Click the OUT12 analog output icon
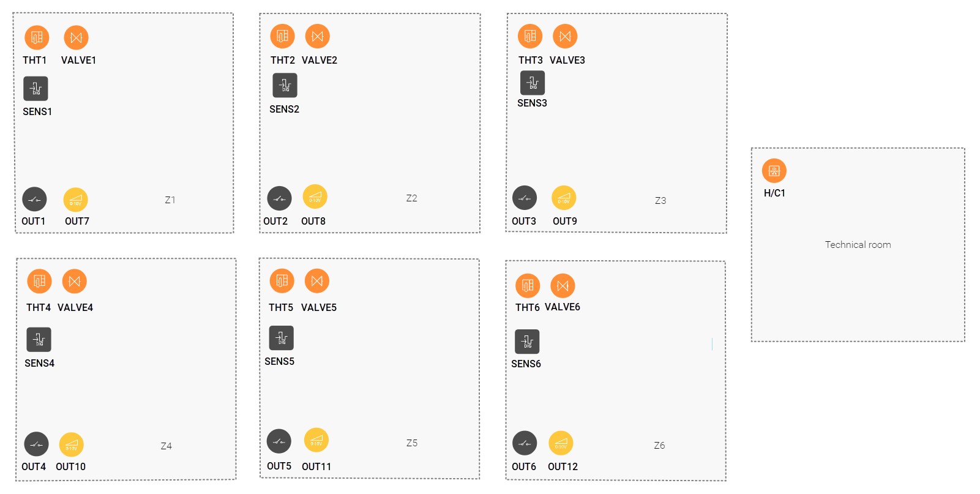This screenshot has height=494, width=980. coord(561,443)
